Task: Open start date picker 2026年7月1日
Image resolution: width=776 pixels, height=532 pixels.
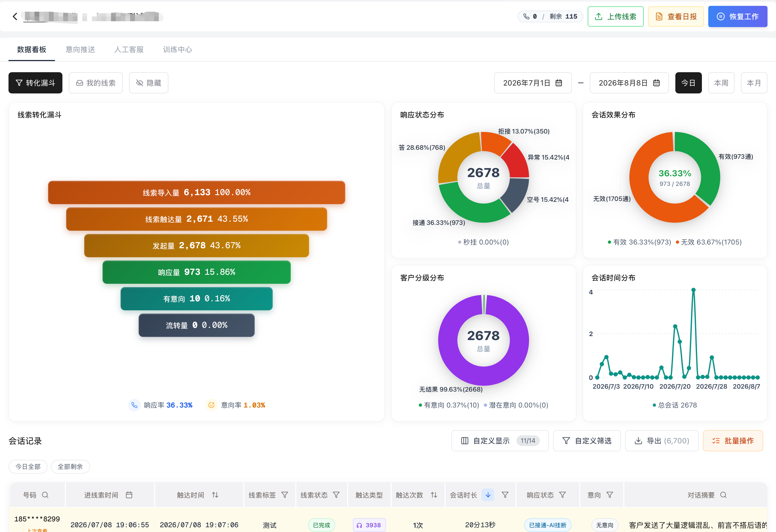Action: pyautogui.click(x=532, y=83)
